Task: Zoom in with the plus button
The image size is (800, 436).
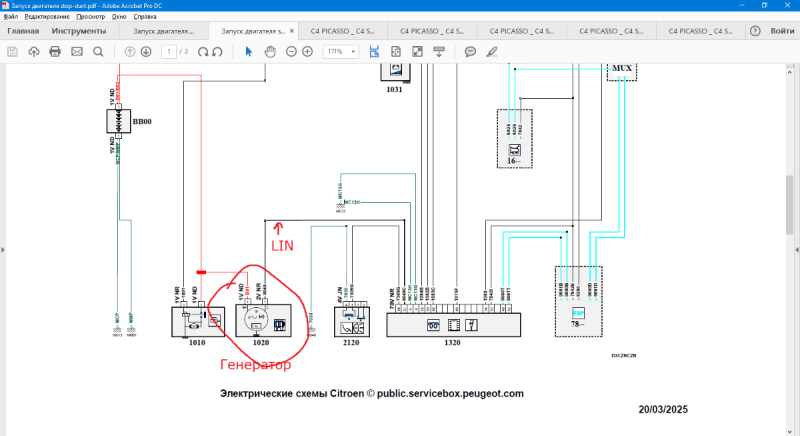Action: point(309,51)
